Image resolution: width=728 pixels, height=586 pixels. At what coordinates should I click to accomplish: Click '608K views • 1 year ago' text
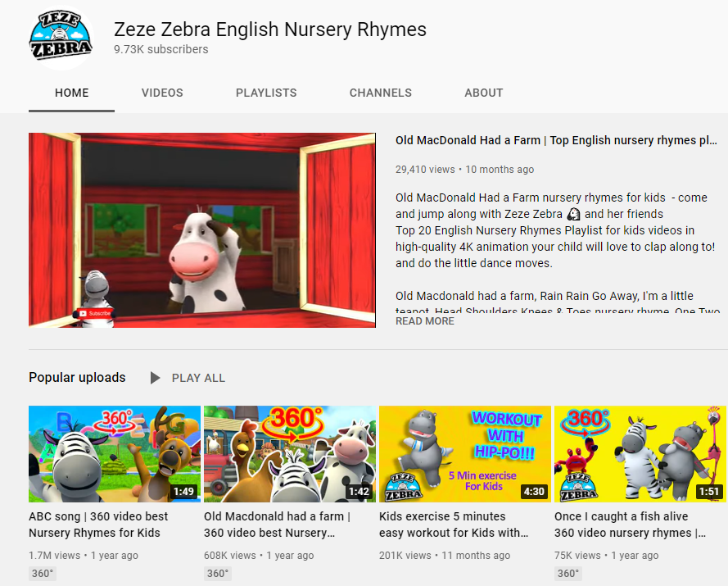[259, 556]
